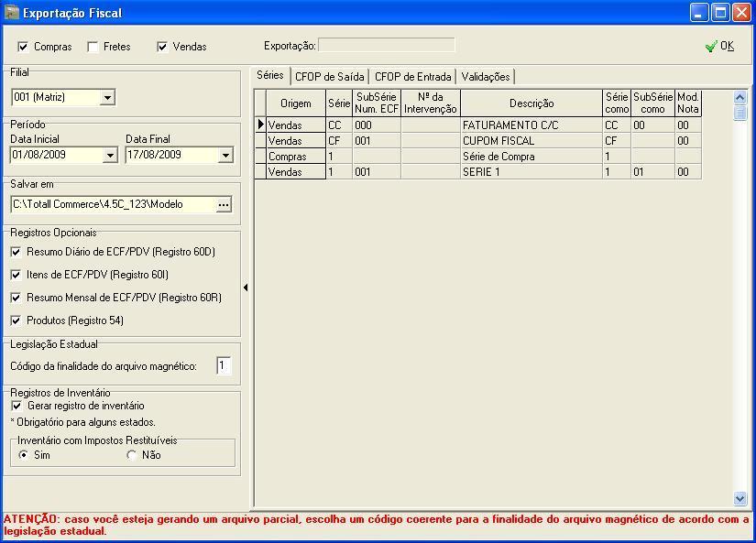
Task: Collapse the left panel using splitter arrow
Action: point(246,288)
